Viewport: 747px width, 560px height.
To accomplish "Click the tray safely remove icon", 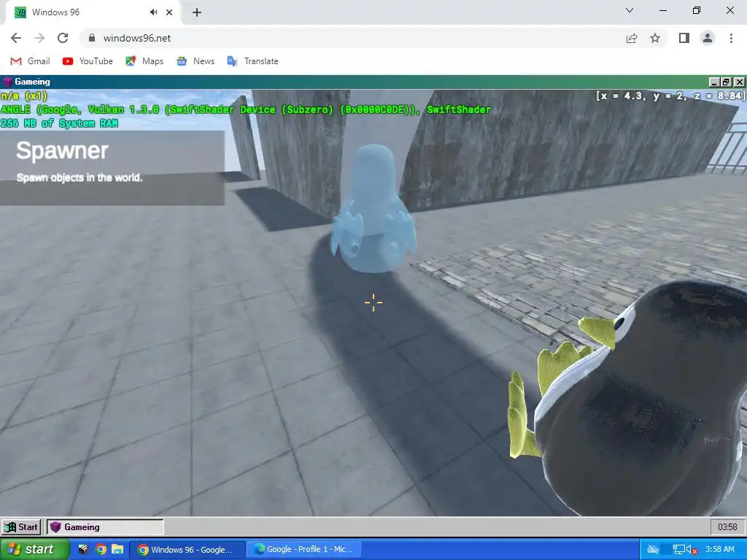I will (x=653, y=550).
